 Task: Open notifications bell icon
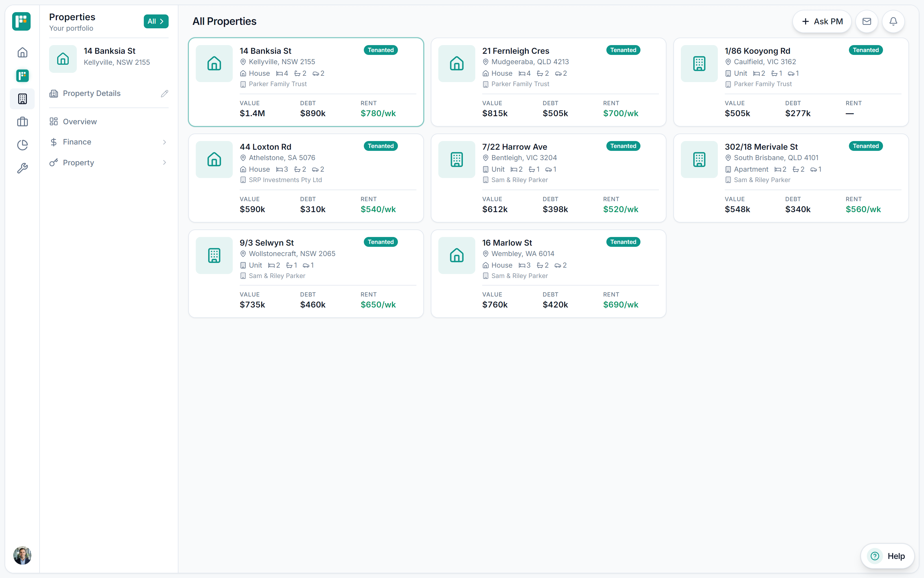(x=893, y=21)
